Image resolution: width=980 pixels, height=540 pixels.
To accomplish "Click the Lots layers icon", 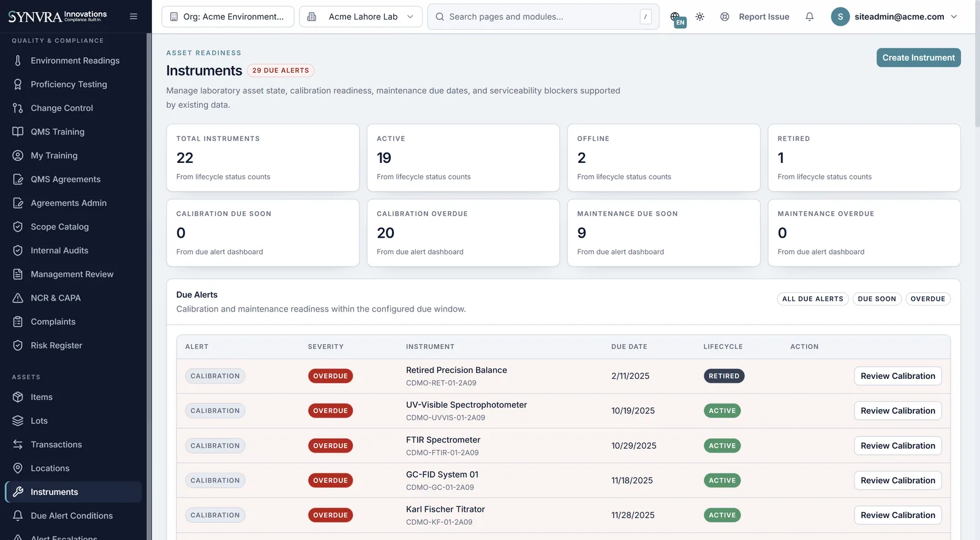I will 18,421.
